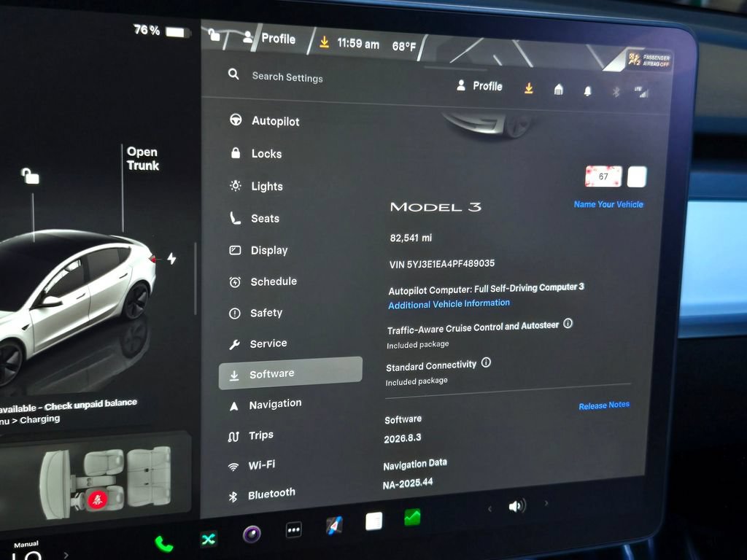Screen dimensions: 747x560
Task: Open the Service settings
Action: coord(258,343)
